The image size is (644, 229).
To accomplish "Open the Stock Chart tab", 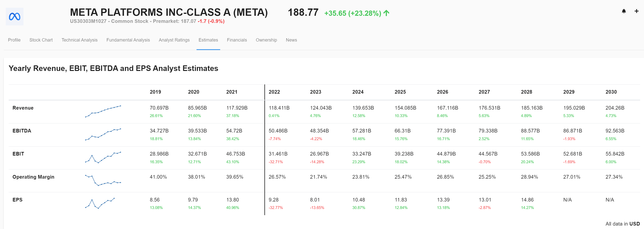I will coord(41,40).
